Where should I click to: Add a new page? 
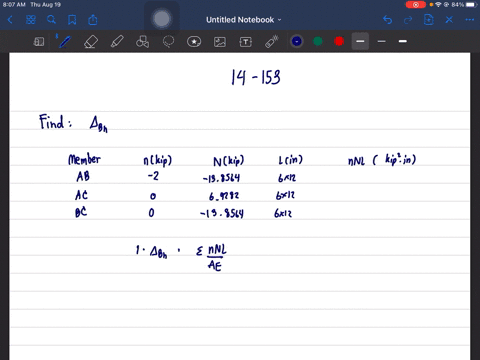tap(429, 20)
